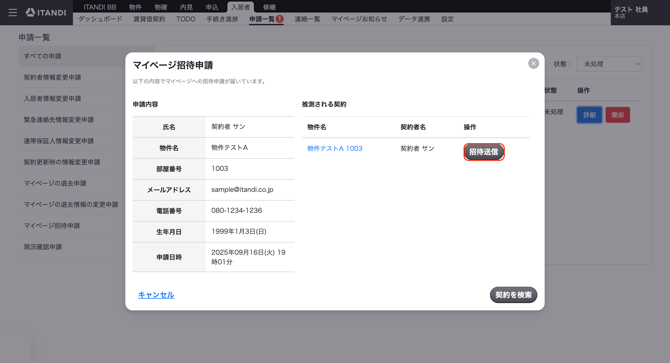Click the 申請内容 section heading
The width and height of the screenshot is (670, 363).
tap(145, 104)
